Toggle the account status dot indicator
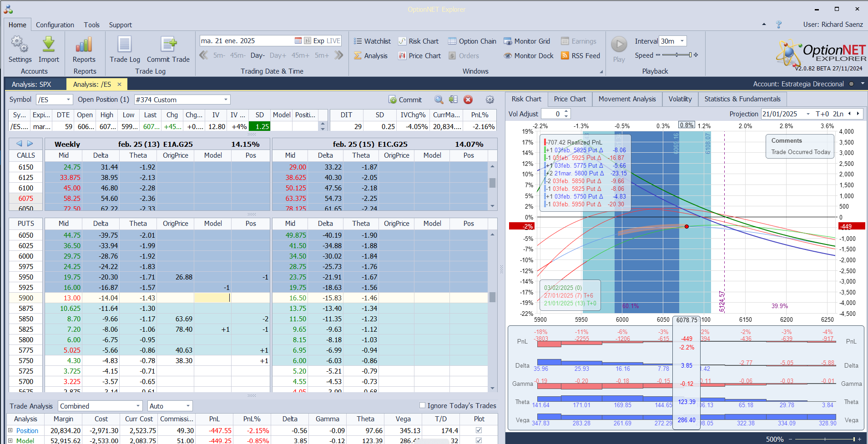Viewport: 868px width, 444px height. coord(851,84)
